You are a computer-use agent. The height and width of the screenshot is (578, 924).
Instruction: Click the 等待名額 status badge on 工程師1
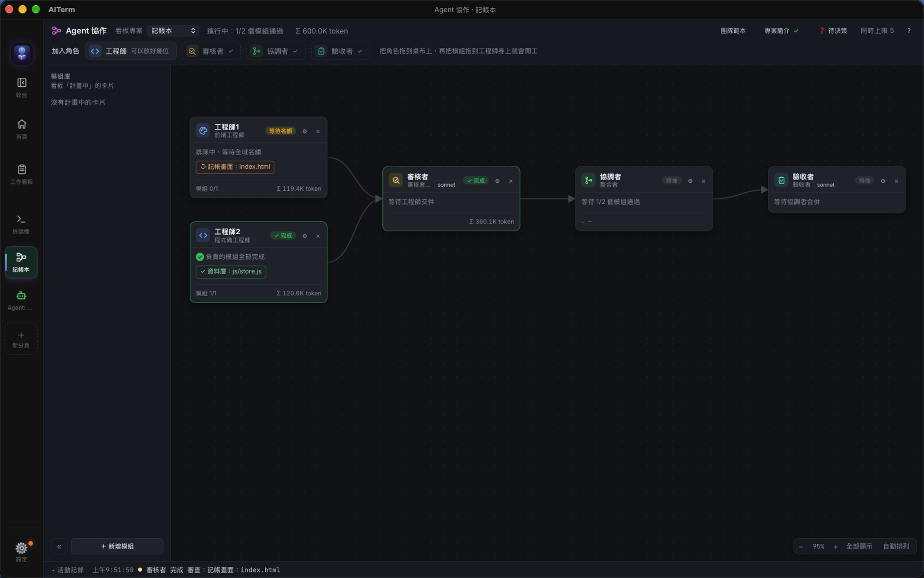click(281, 131)
